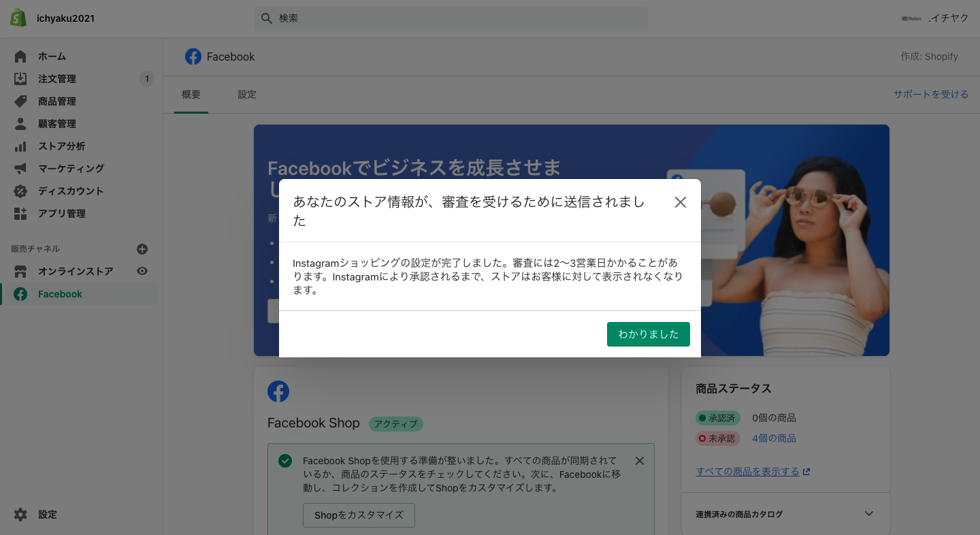The height and width of the screenshot is (535, 980).
Task: Click the megaphone icon beside マーケティング
Action: click(x=20, y=168)
